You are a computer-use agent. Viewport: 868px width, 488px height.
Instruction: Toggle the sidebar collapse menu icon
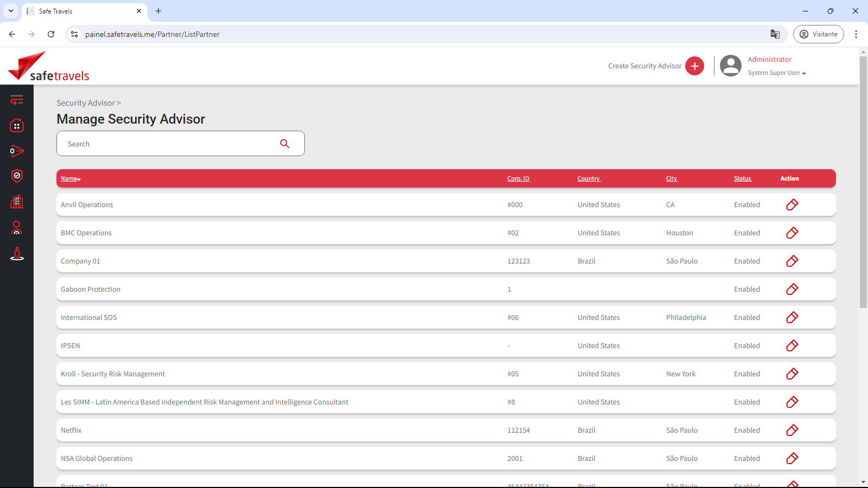point(17,100)
